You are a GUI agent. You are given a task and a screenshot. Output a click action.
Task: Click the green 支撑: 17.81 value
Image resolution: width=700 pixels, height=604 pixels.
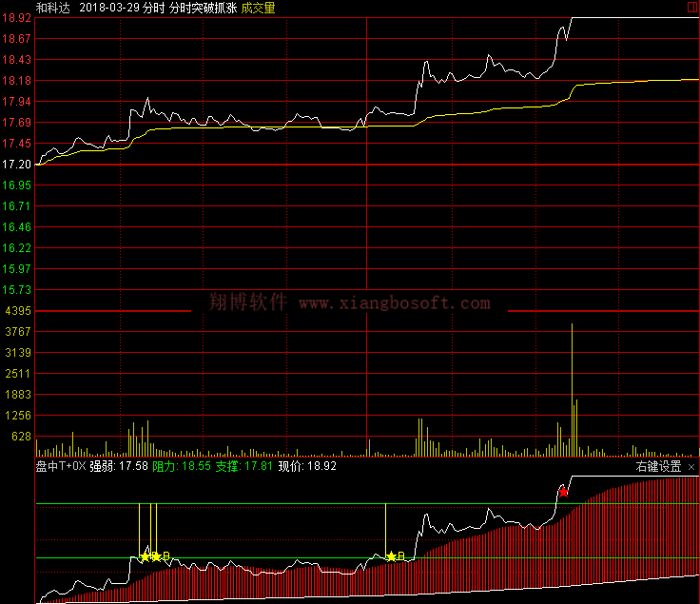[244, 466]
